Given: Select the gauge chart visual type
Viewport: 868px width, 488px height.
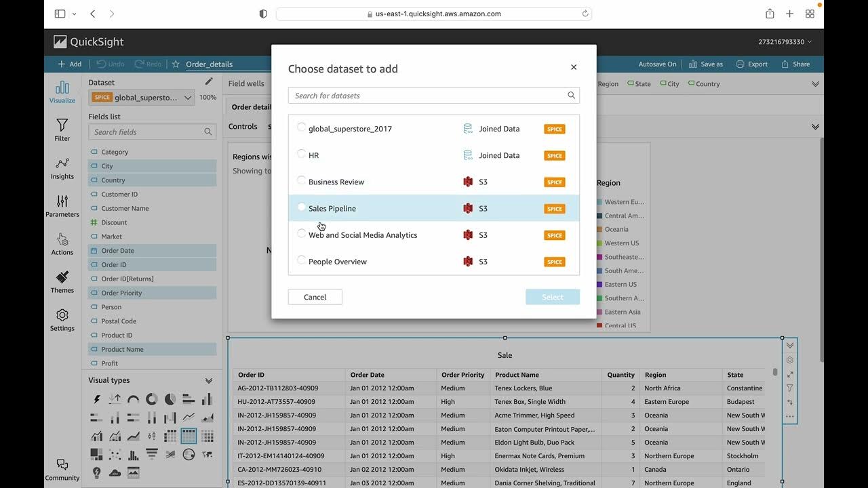Looking at the screenshot, I should point(134,399).
